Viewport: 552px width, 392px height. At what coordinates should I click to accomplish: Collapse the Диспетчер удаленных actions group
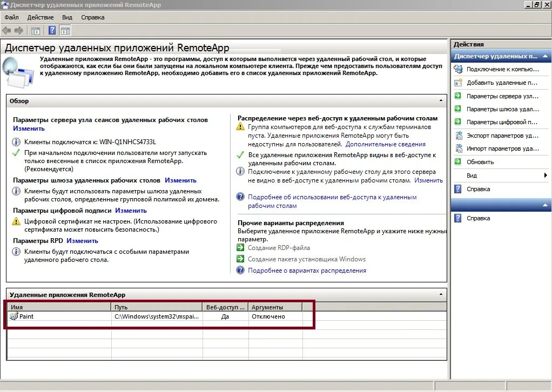point(546,56)
